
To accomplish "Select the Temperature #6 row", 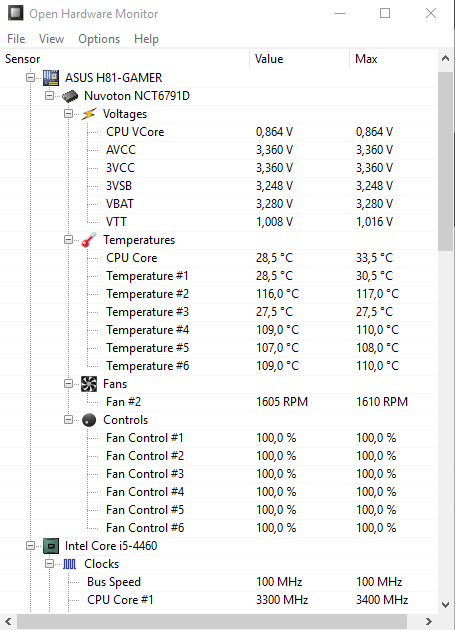I will tap(219, 366).
